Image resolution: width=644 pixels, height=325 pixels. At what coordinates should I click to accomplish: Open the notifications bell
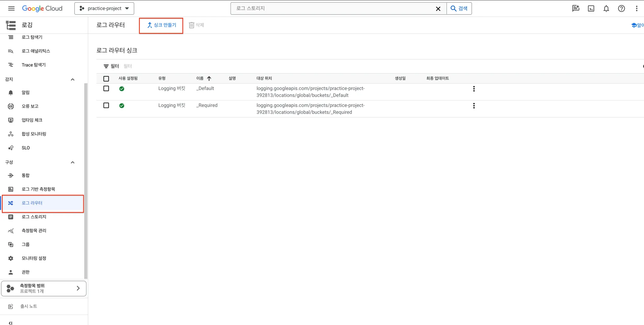click(606, 8)
